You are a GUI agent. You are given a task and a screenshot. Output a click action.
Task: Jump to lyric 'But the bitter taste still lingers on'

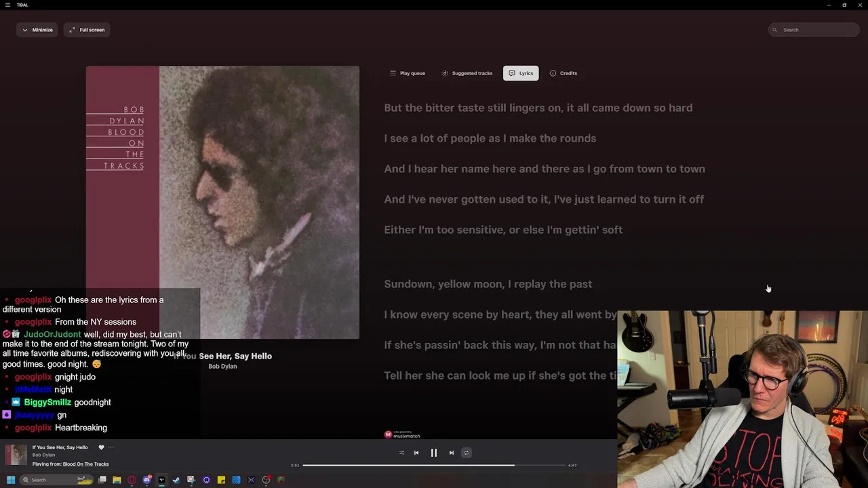point(538,108)
